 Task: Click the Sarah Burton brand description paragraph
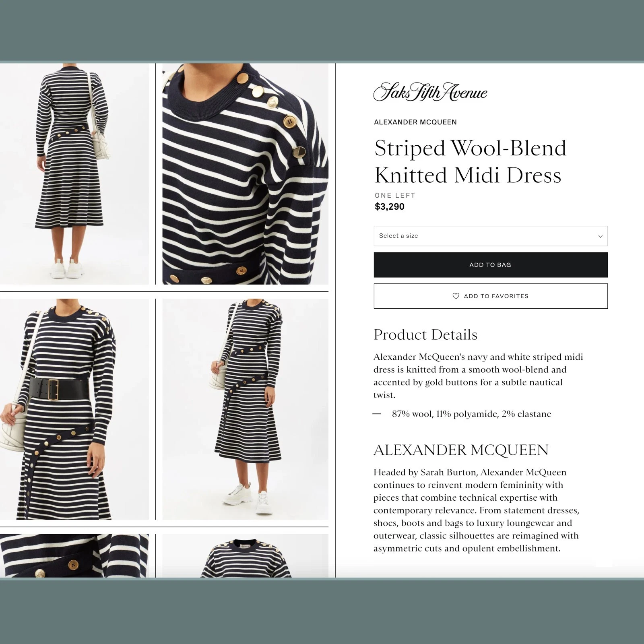pyautogui.click(x=477, y=510)
